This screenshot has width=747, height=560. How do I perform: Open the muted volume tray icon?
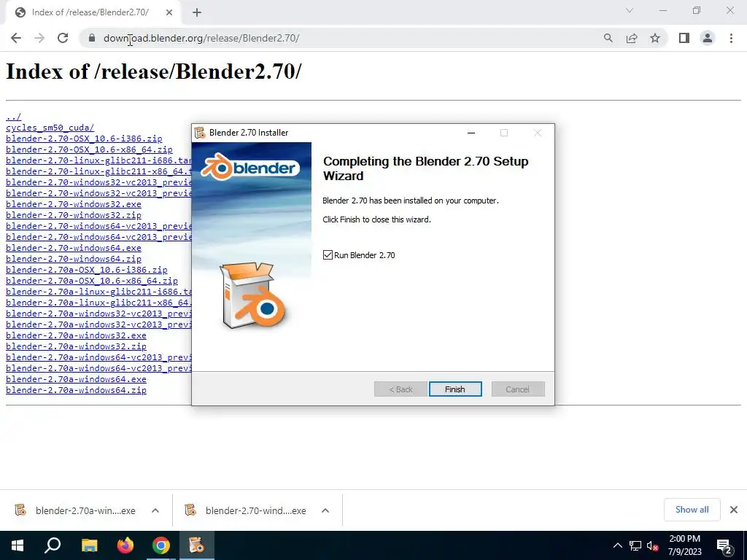click(x=652, y=545)
